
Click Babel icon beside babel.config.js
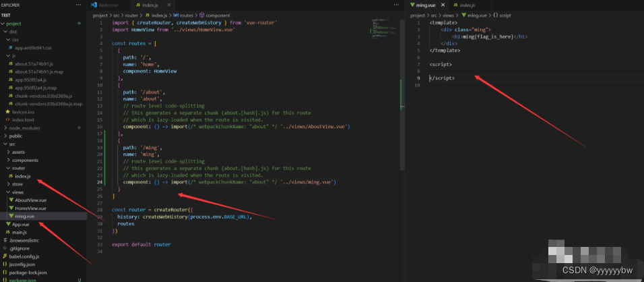(5, 256)
